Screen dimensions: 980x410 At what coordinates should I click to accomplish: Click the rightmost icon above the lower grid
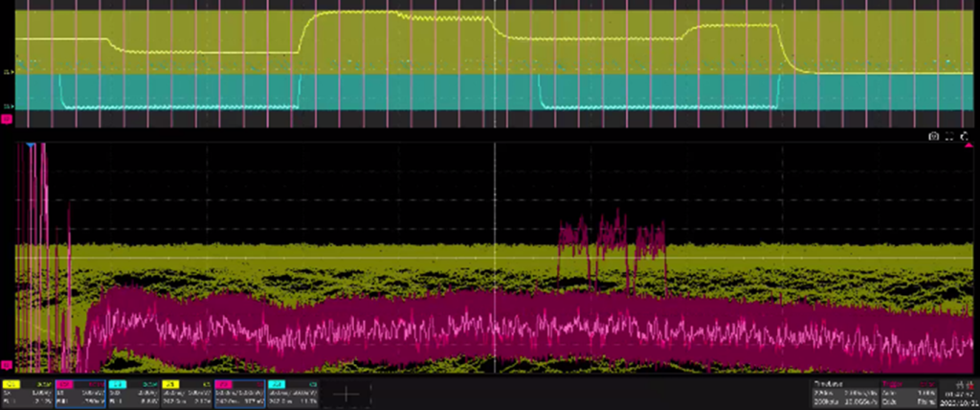tap(966, 137)
